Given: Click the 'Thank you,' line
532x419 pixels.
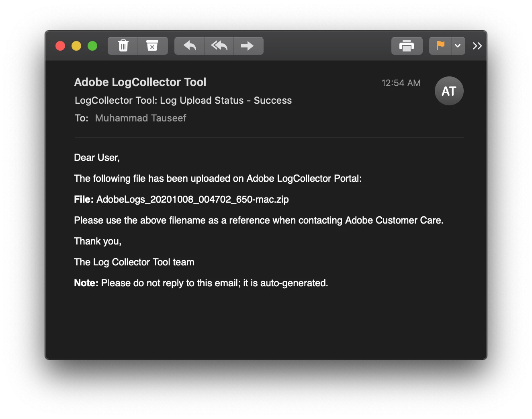Looking at the screenshot, I should (x=98, y=241).
